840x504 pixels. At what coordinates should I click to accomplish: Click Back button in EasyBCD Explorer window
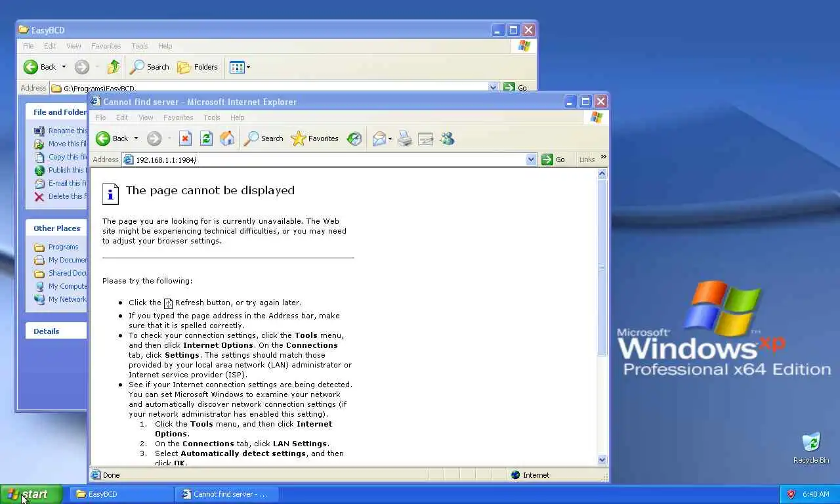tap(40, 67)
